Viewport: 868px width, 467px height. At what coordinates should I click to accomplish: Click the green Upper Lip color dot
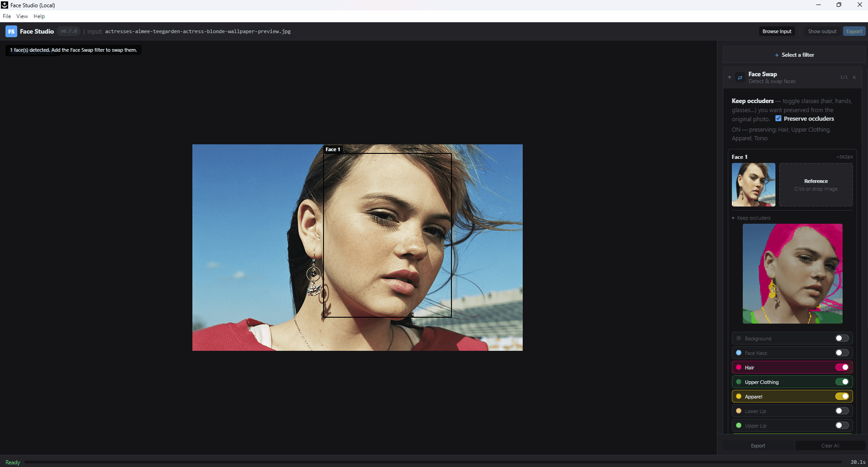[x=739, y=425]
